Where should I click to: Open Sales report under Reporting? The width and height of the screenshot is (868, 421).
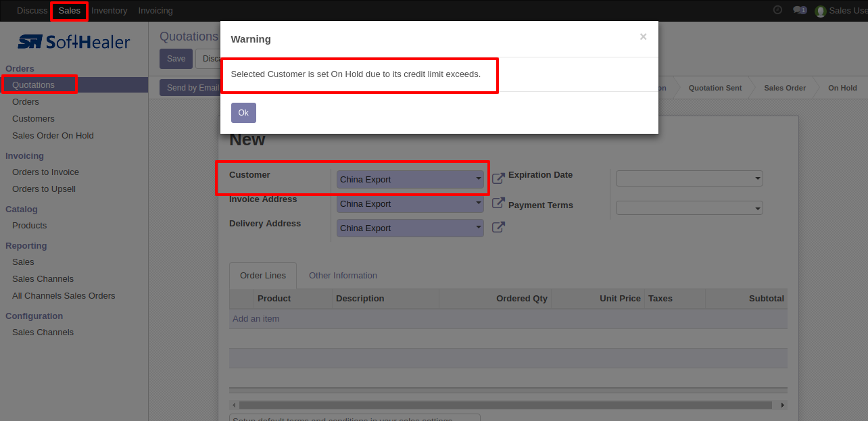point(23,262)
